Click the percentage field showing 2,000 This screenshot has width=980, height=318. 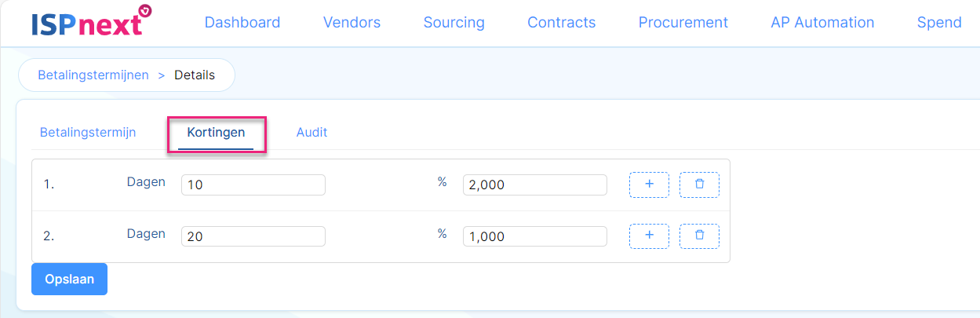(x=535, y=185)
